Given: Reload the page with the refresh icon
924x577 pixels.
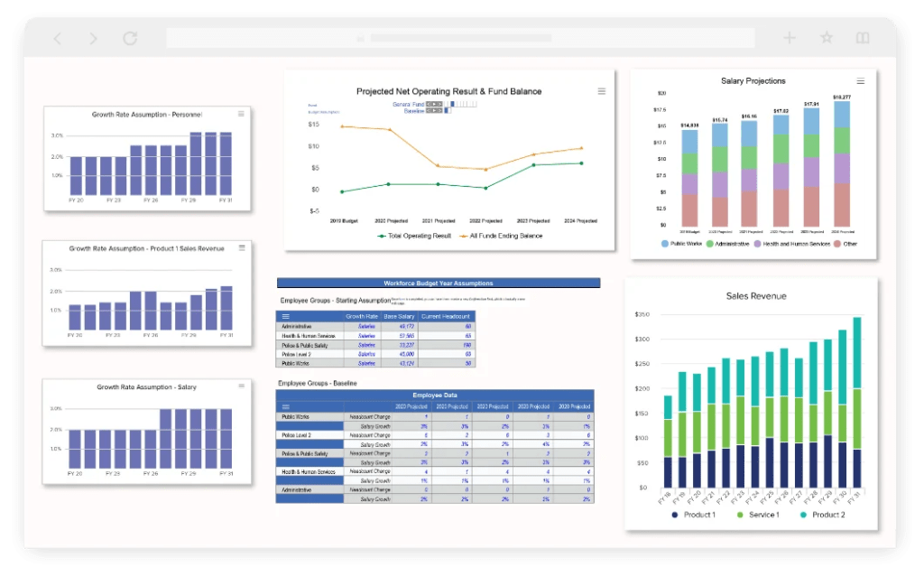Looking at the screenshot, I should click(130, 39).
